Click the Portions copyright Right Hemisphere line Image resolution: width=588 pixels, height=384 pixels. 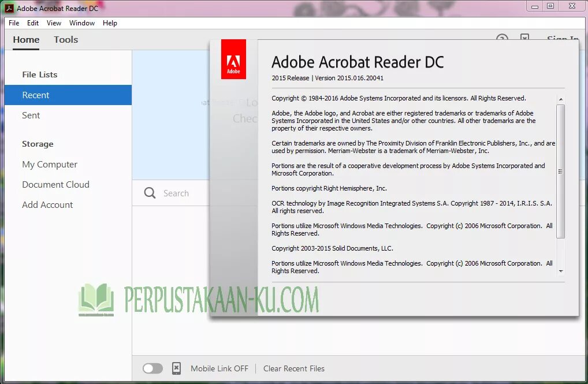click(x=329, y=188)
